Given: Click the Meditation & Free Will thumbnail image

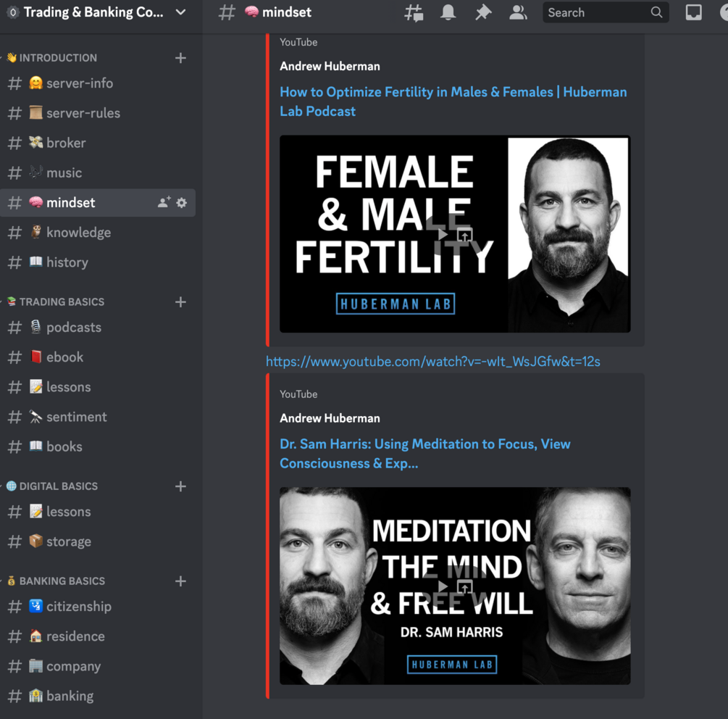Looking at the screenshot, I should coord(455,586).
